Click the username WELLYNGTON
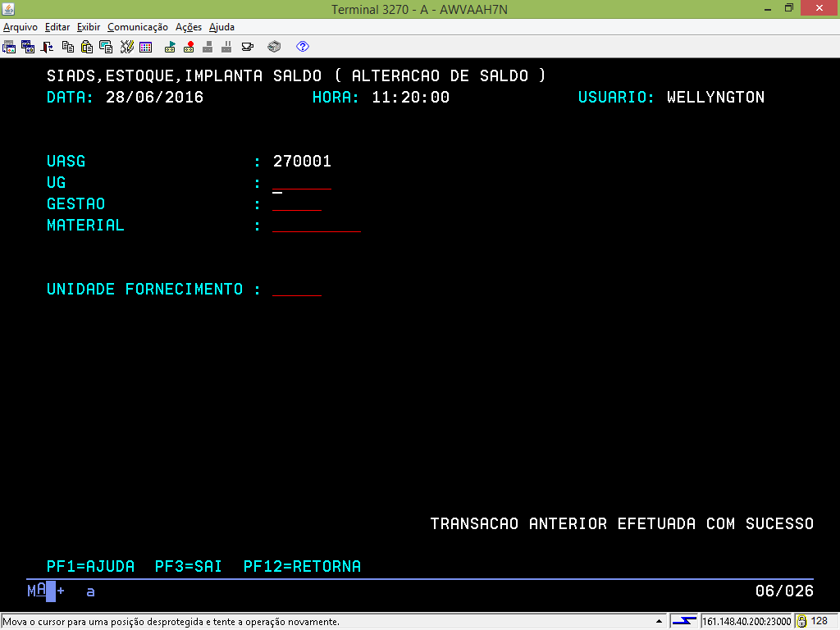Viewport: 840px width, 630px height. pyautogui.click(x=715, y=97)
